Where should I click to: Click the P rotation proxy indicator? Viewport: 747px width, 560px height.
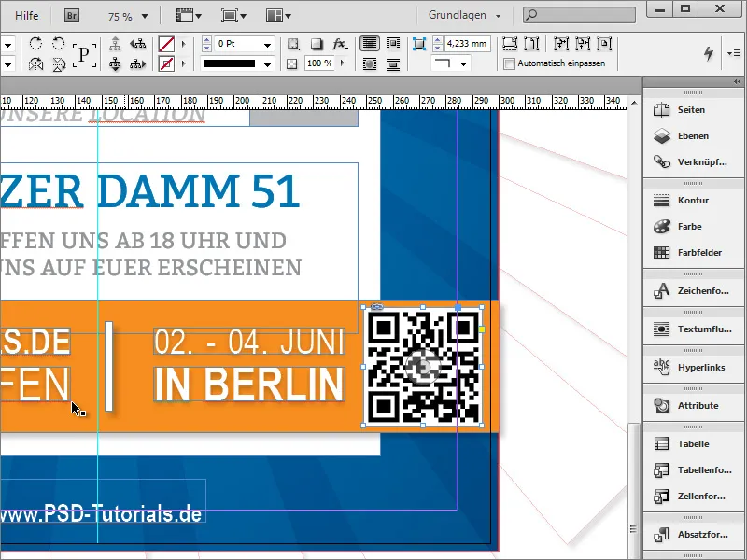click(84, 54)
